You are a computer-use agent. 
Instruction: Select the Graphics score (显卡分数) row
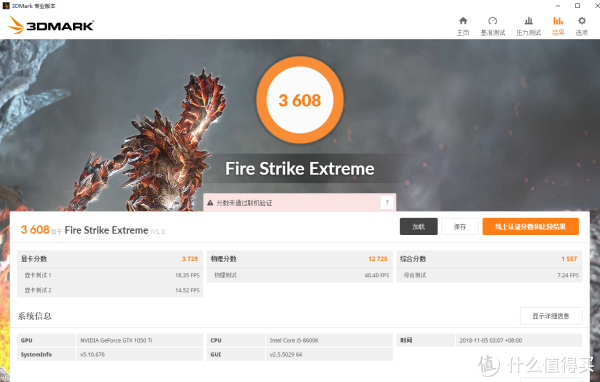point(110,259)
